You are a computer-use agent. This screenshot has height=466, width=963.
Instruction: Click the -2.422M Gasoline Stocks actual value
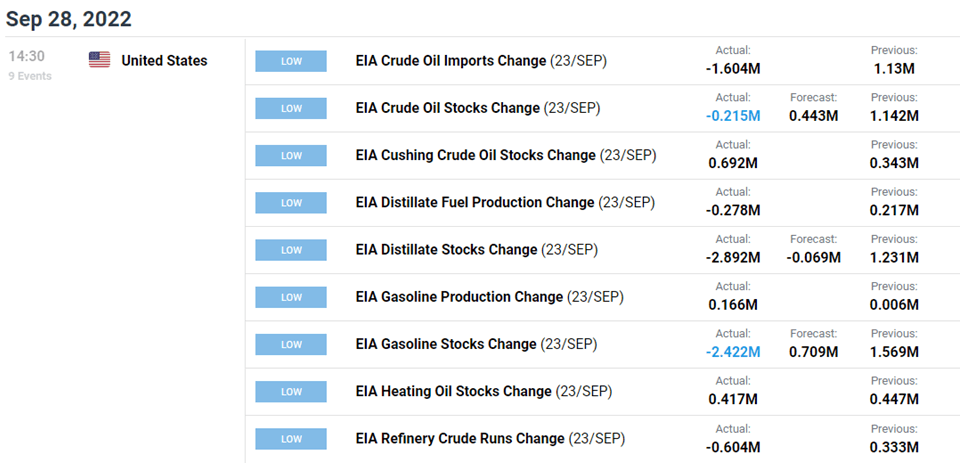[x=735, y=351]
